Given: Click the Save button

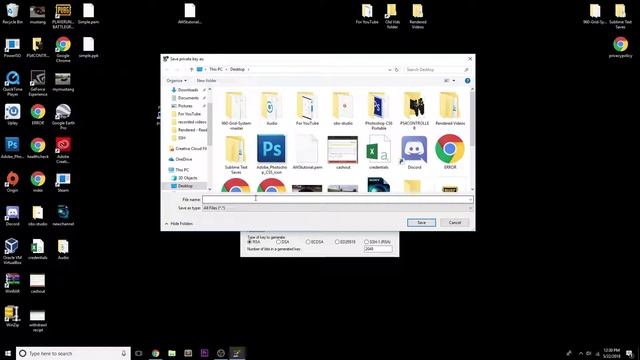Looking at the screenshot, I should (421, 222).
